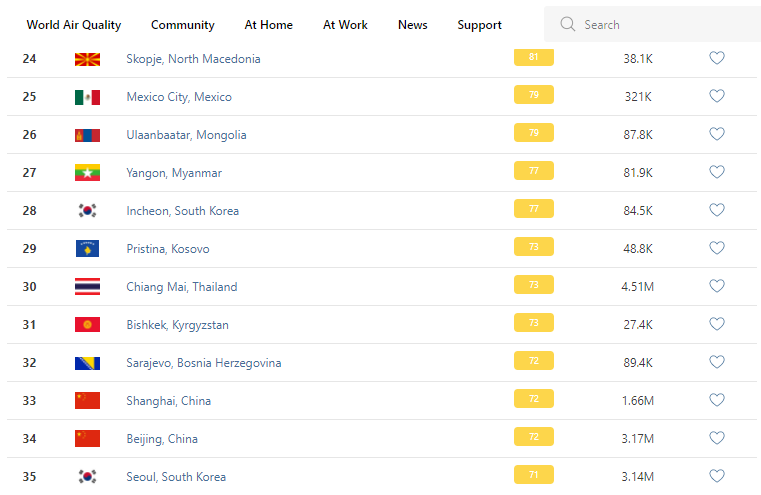Toggle favorite heart for Mexico City

click(x=717, y=96)
